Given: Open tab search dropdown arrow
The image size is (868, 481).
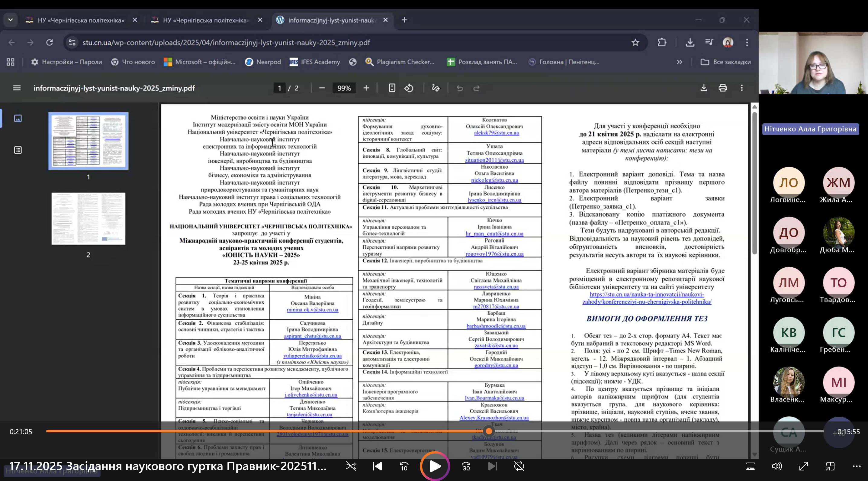Looking at the screenshot, I should 11,20.
